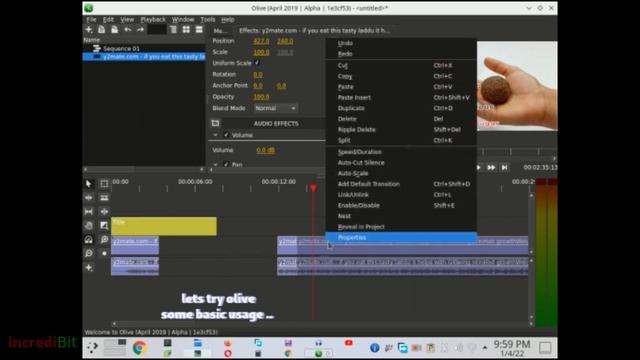Select the Transition tool
Image resolution: width=640 pixels, height=360 pixels.
point(104,226)
